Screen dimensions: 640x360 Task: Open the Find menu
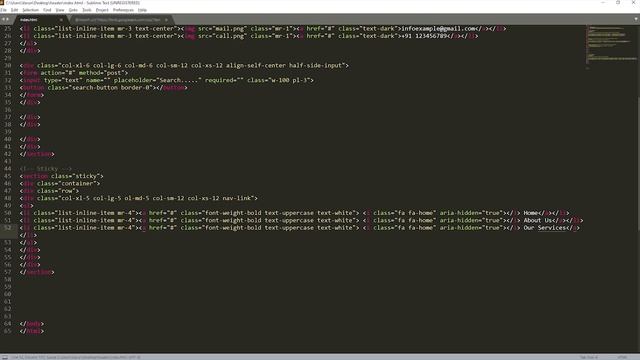(47, 10)
